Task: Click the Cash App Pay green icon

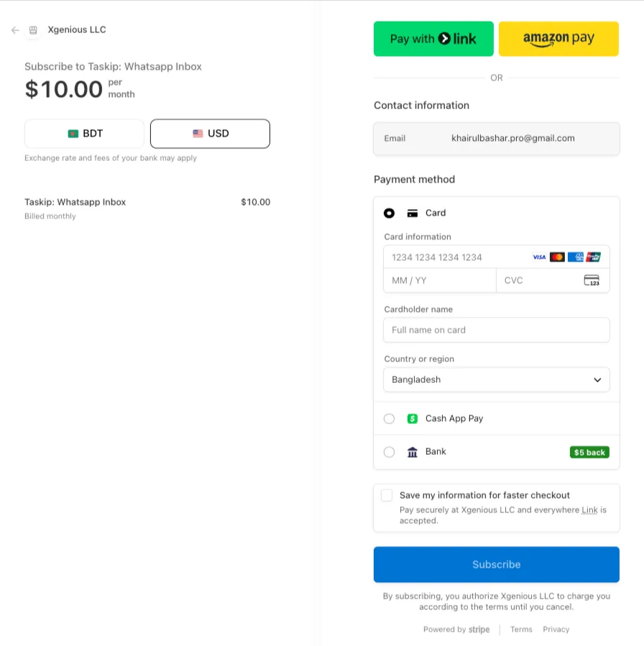Action: (x=412, y=419)
